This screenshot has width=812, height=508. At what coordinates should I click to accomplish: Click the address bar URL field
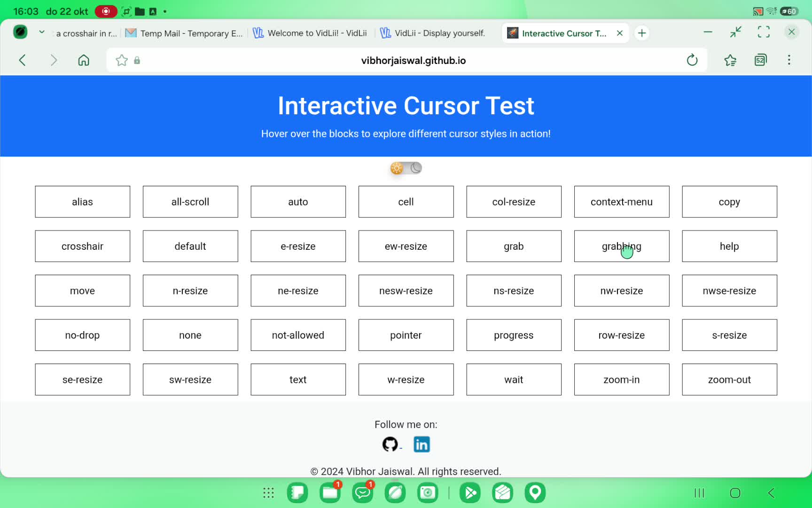407,60
